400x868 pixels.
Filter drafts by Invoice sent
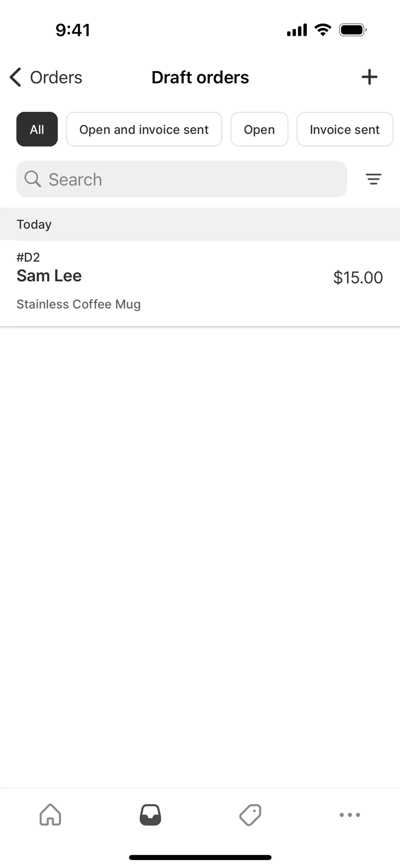tap(344, 129)
